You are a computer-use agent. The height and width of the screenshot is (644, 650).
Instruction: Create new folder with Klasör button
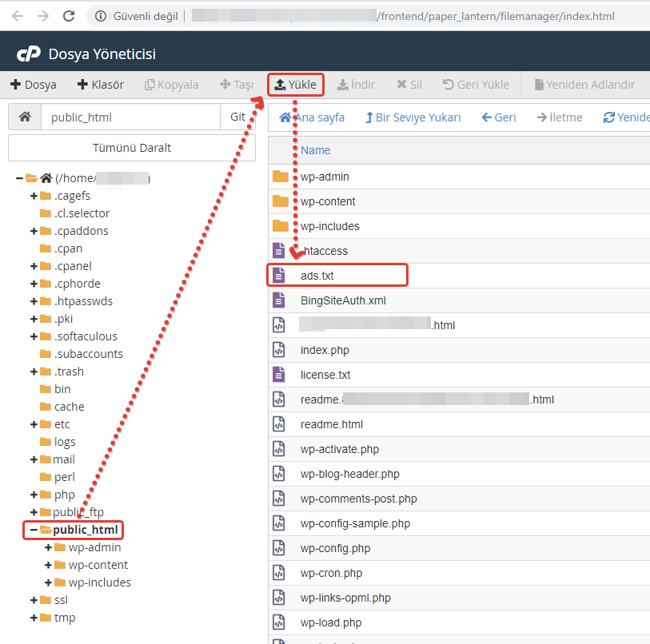click(x=101, y=85)
